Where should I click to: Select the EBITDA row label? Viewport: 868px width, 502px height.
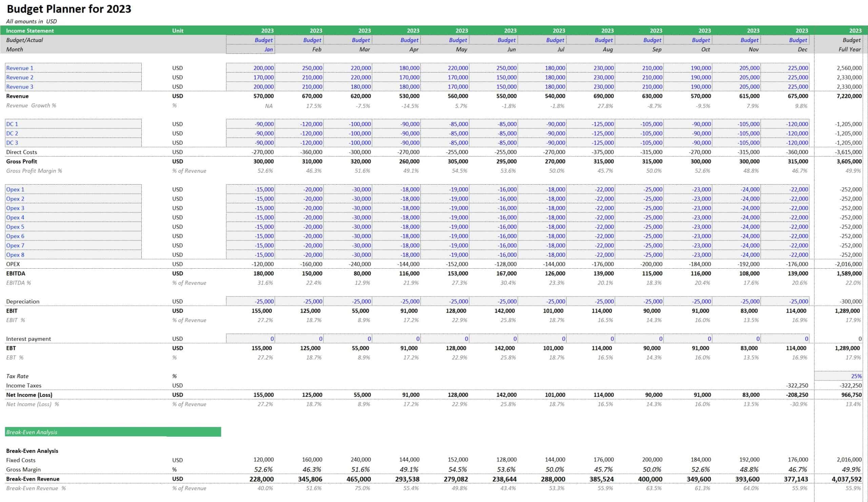point(16,273)
